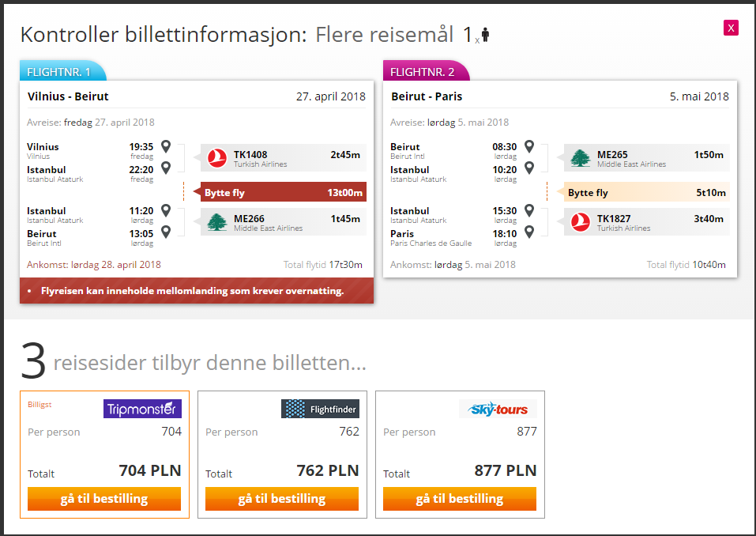Go to booking with Sky-tours for 877 PLN
This screenshot has height=536, width=756.
[x=460, y=499]
